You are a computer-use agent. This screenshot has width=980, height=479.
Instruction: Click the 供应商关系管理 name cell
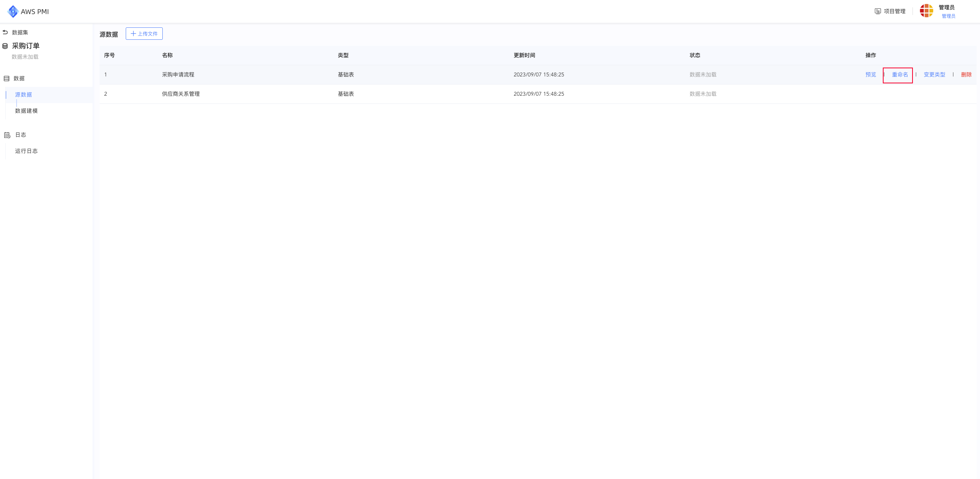181,94
